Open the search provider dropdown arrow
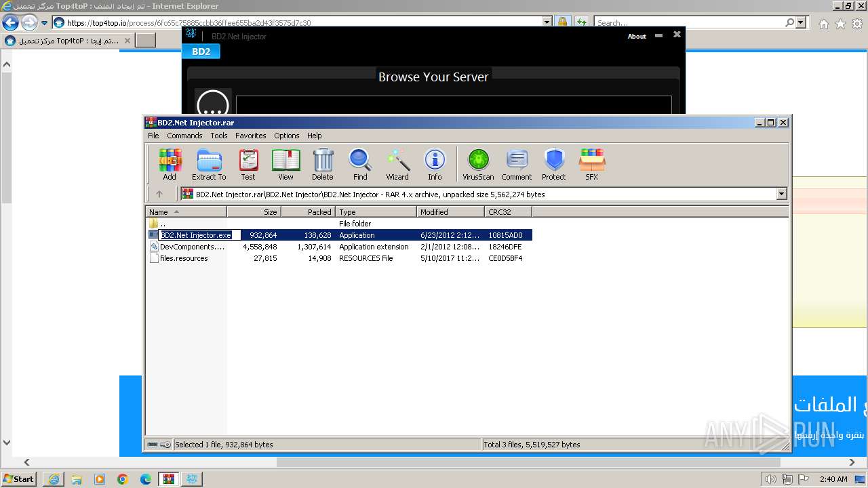868x488 pixels. (x=801, y=22)
